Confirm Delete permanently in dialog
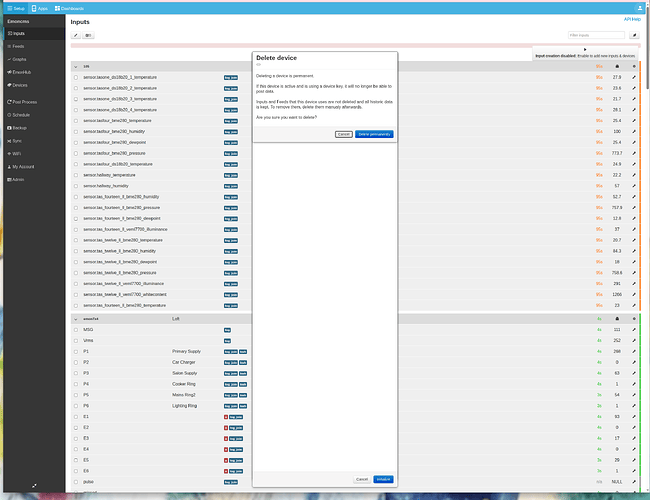Image resolution: width=650 pixels, height=500 pixels. [x=374, y=134]
